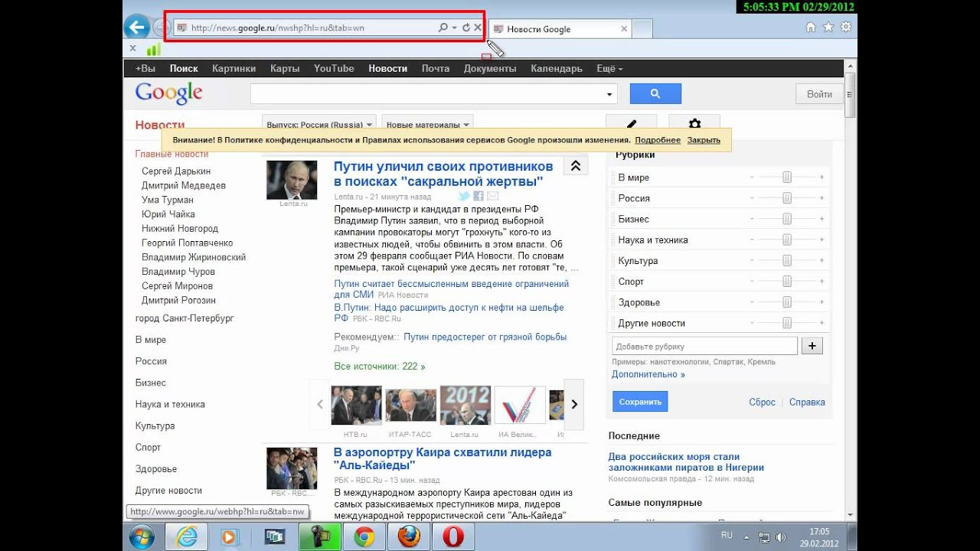980x551 pixels.
Task: Click the green signal bars toolbar icon
Action: pos(154,49)
